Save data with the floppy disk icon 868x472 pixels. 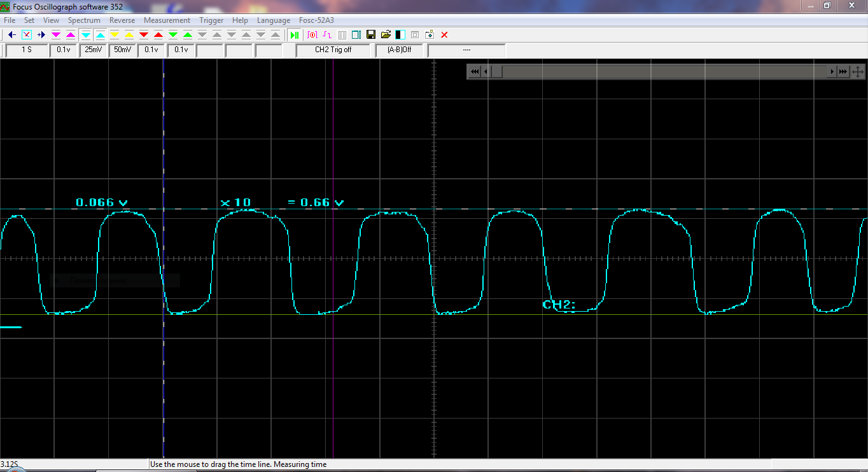[x=371, y=35]
